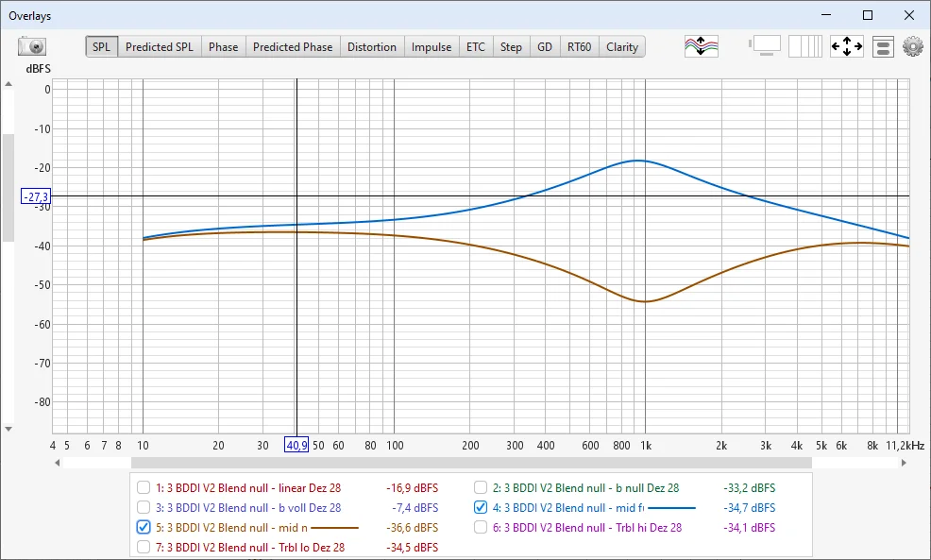
Task: Click the scrollbars toggle monitor icon
Action: pyautogui.click(x=765, y=46)
